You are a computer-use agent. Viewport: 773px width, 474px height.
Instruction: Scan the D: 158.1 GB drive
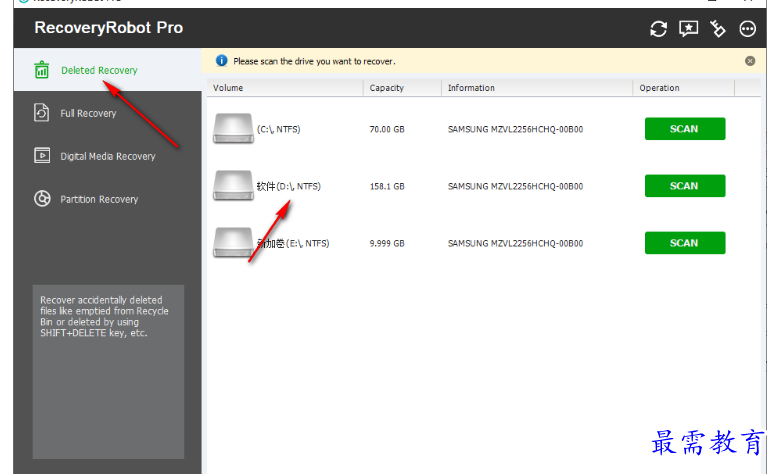pos(685,186)
